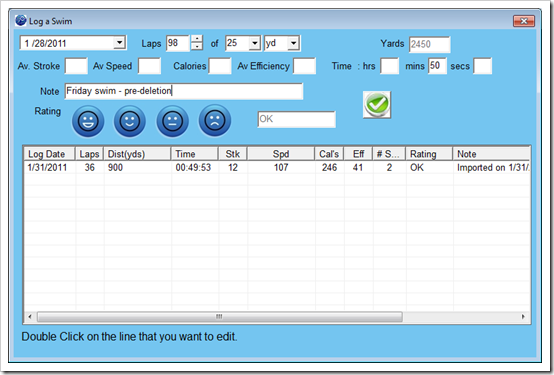554x375 pixels.
Task: Click into the Av Efficiency field
Action: (305, 66)
